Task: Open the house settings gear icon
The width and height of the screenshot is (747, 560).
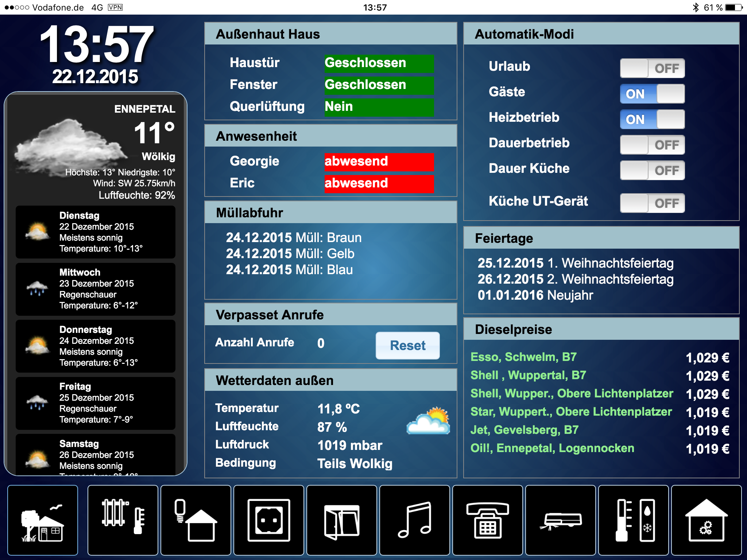Action: (x=707, y=520)
